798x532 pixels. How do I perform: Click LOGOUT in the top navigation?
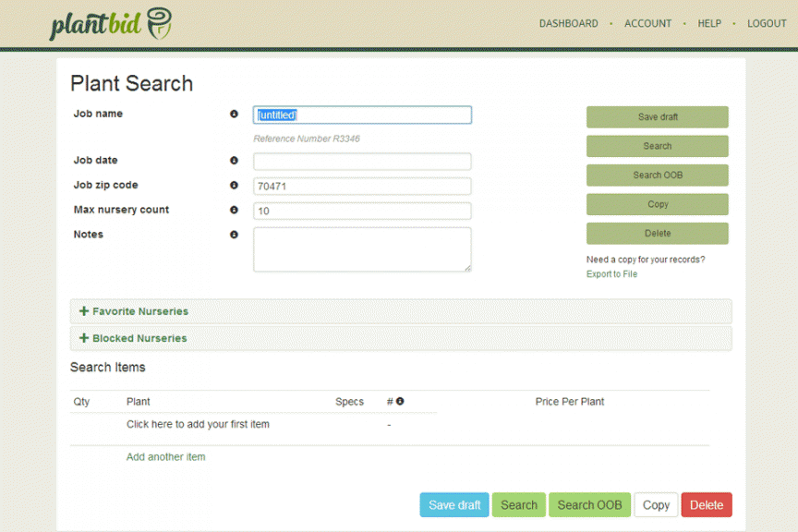point(767,23)
